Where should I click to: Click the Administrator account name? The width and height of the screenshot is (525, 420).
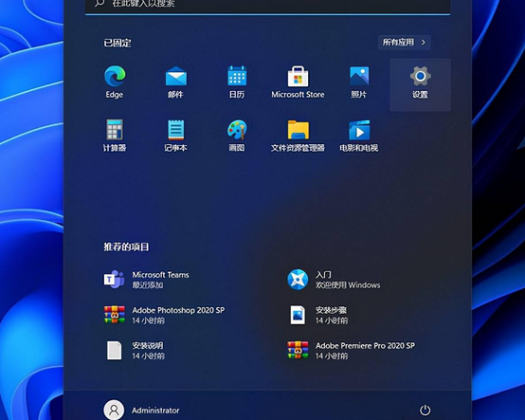point(155,411)
